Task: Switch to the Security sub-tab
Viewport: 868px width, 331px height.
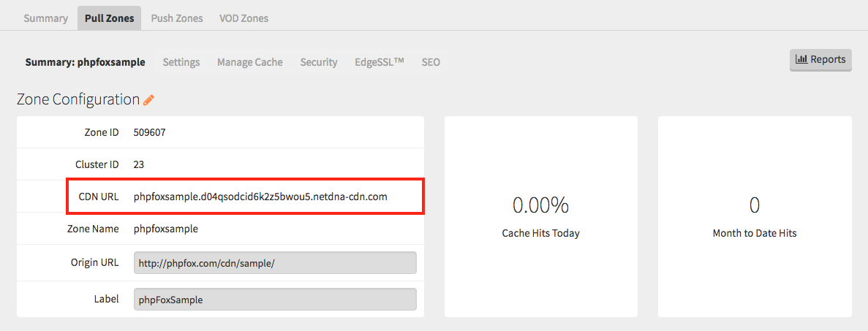Action: pos(319,62)
